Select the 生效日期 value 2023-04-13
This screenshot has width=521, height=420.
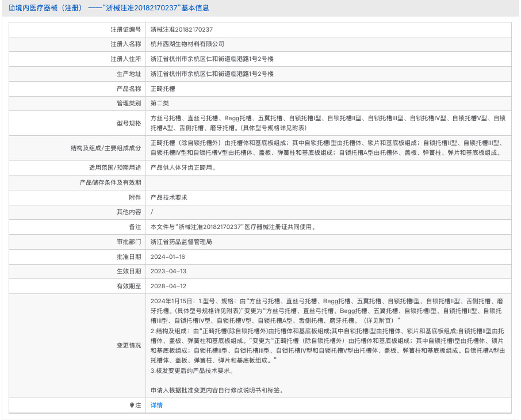click(x=168, y=272)
